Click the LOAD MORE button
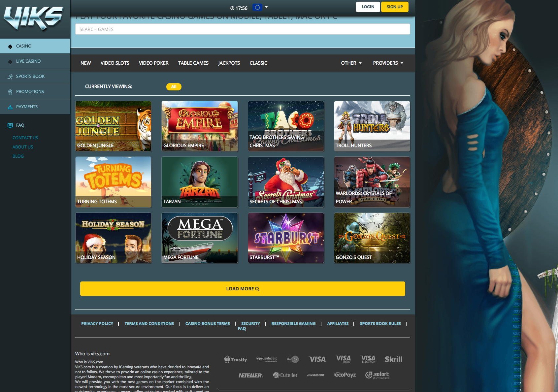The image size is (558, 392). coord(243,289)
